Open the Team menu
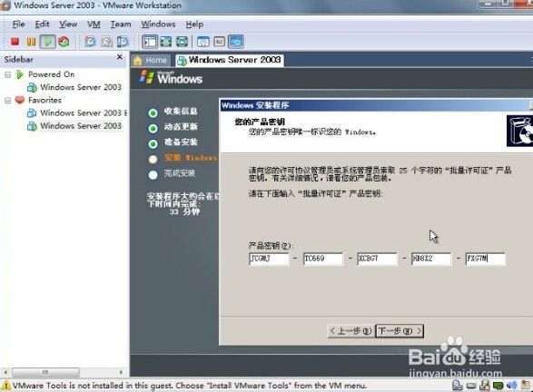 pos(121,24)
